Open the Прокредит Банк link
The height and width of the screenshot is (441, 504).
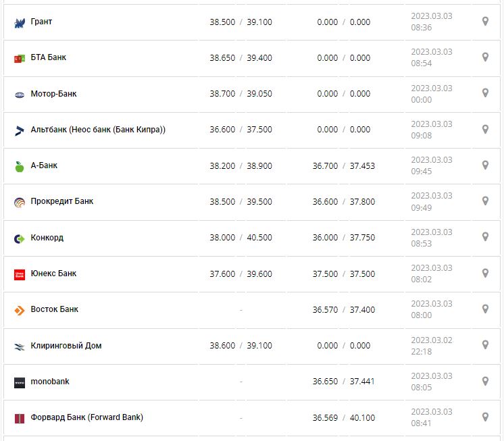(x=62, y=201)
